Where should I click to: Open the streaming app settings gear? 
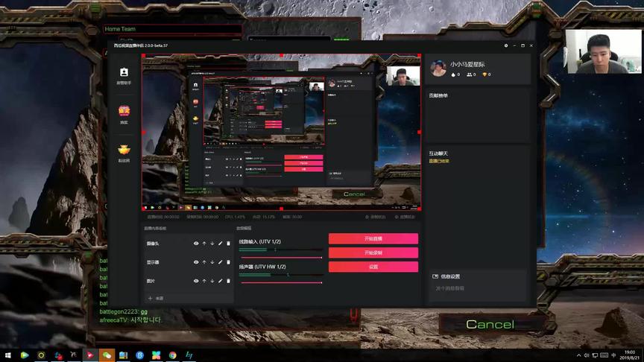[x=506, y=45]
